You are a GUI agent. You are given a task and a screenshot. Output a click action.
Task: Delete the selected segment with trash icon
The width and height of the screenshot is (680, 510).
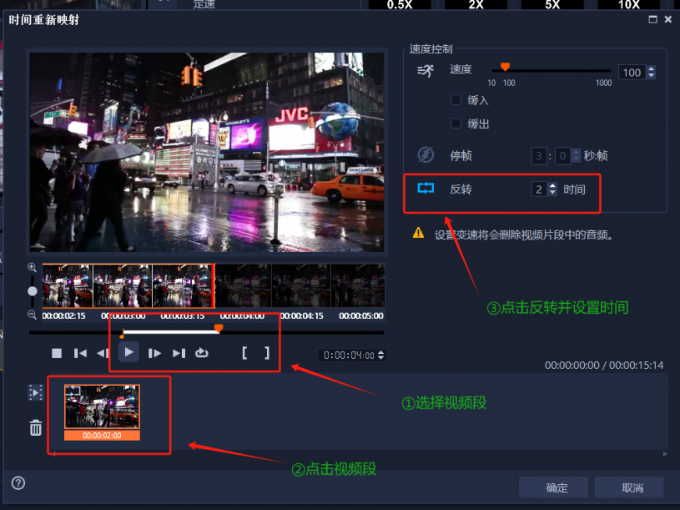point(36,427)
